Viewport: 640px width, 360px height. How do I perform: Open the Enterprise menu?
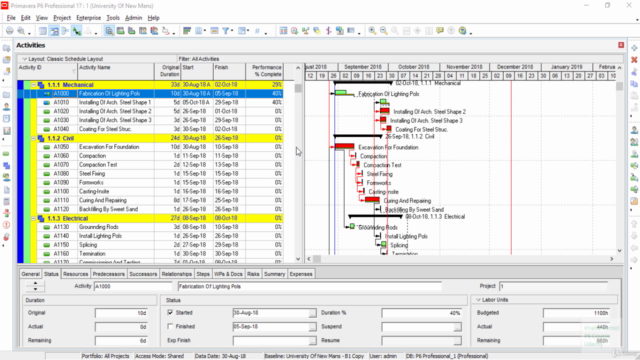pyautogui.click(x=89, y=18)
